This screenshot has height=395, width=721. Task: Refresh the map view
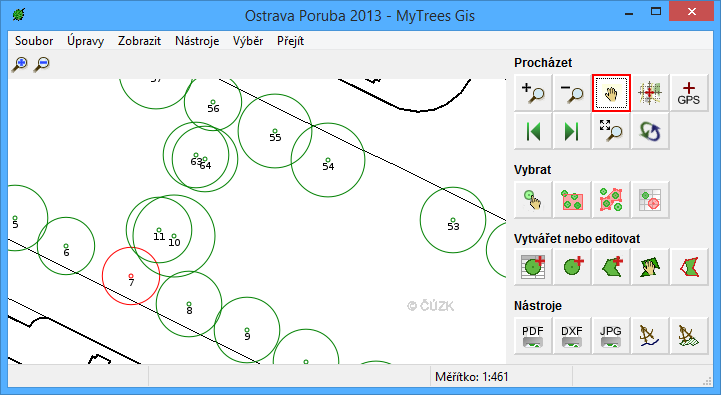point(650,132)
